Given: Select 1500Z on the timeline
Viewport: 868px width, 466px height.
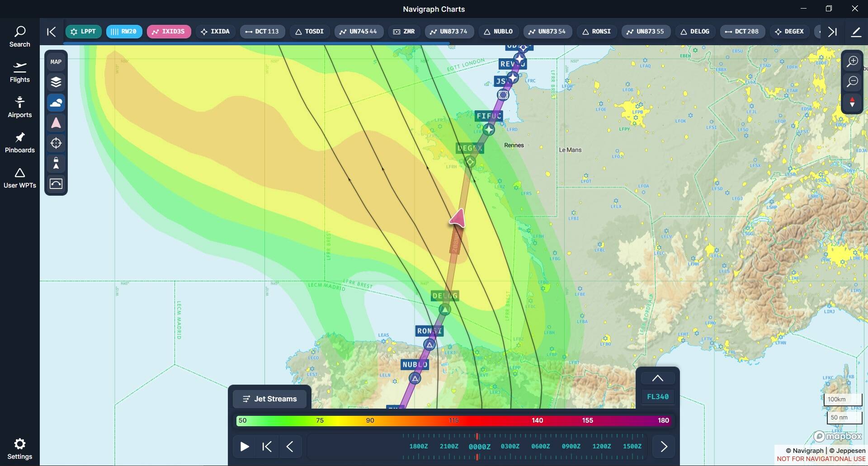Looking at the screenshot, I should coord(632,446).
